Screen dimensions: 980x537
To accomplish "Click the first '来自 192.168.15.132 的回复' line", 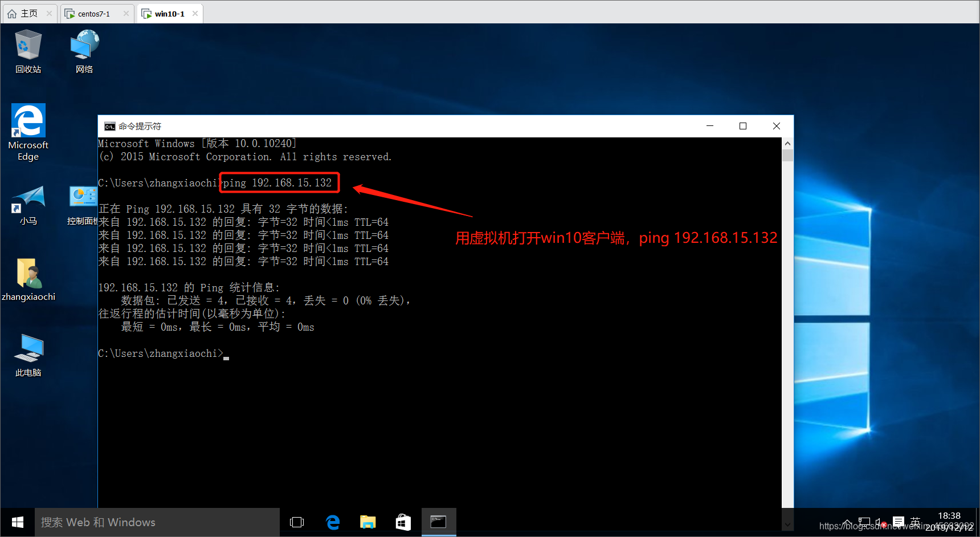I will point(243,222).
